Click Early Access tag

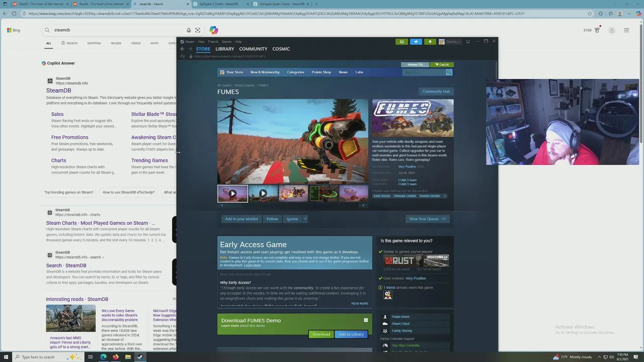point(382,196)
